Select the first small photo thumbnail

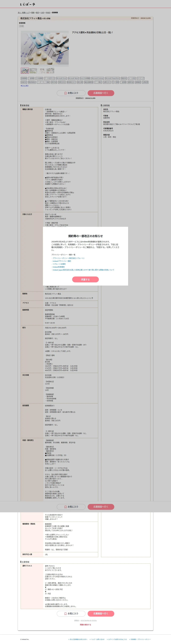[x=25, y=70]
